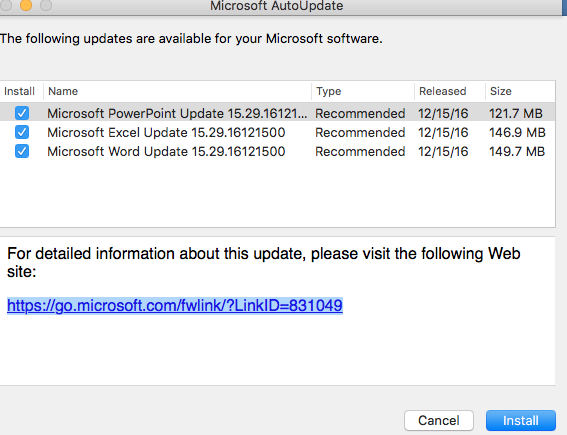This screenshot has height=435, width=567.
Task: Sort updates by the Name column header
Action: (x=177, y=91)
